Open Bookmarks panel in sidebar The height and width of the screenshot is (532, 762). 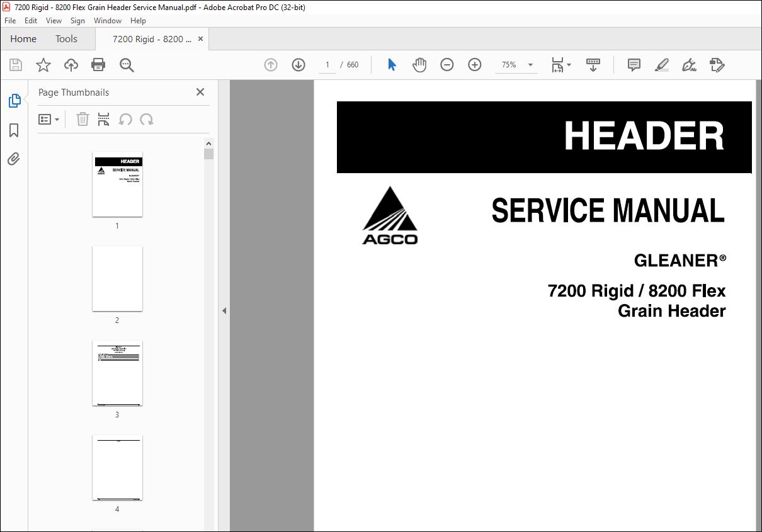(14, 130)
